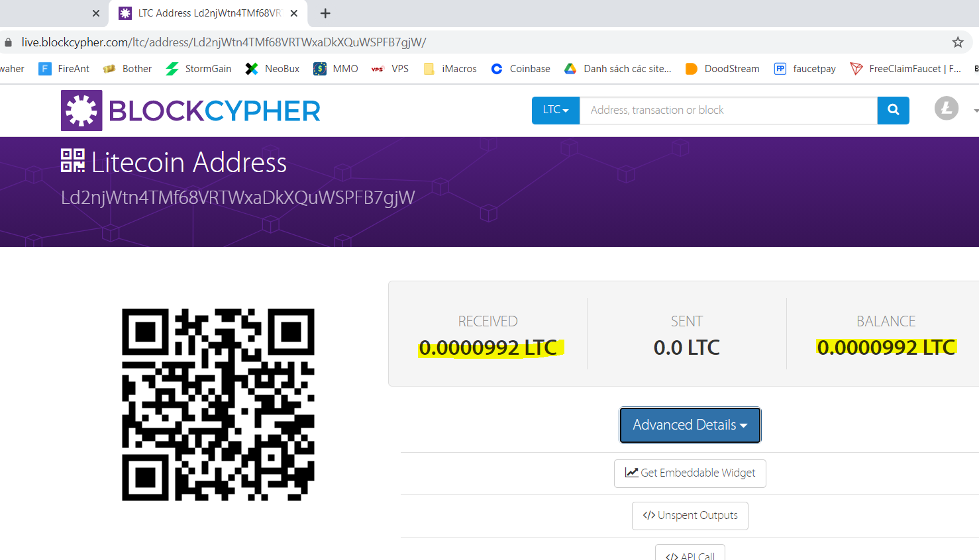Open the faucetpay bookmark
This screenshot has width=979, height=560.
[x=805, y=69]
